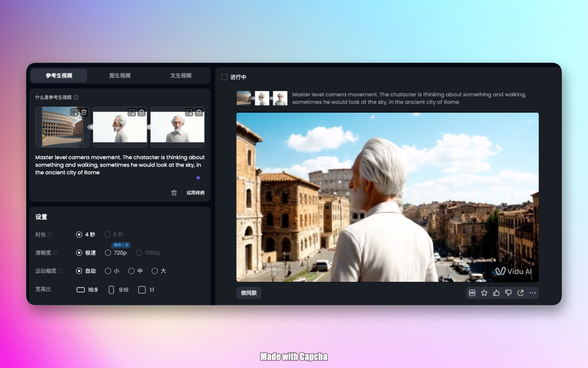Click the 做同款 button
Screen dimensions: 588x368
pyautogui.click(x=249, y=293)
